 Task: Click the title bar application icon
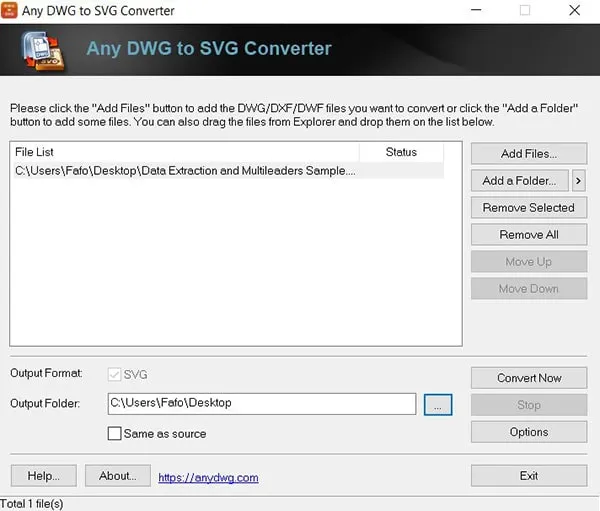[x=9, y=10]
